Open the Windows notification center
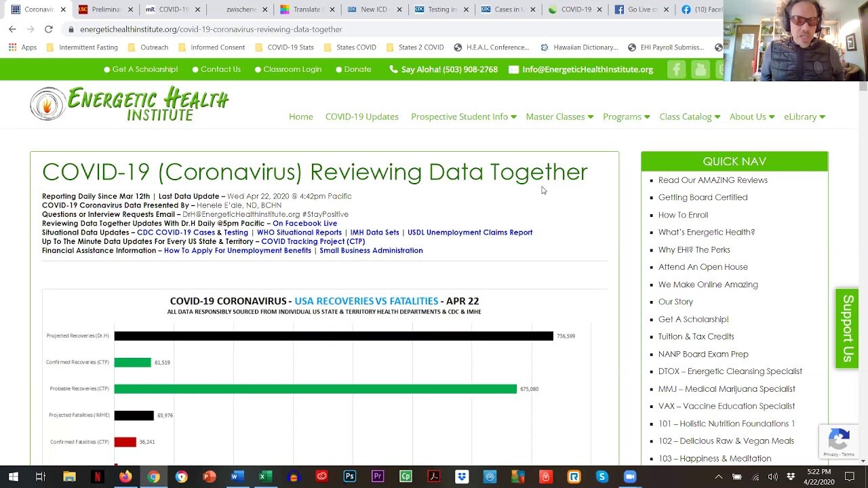Image resolution: width=868 pixels, height=488 pixels. [x=849, y=476]
